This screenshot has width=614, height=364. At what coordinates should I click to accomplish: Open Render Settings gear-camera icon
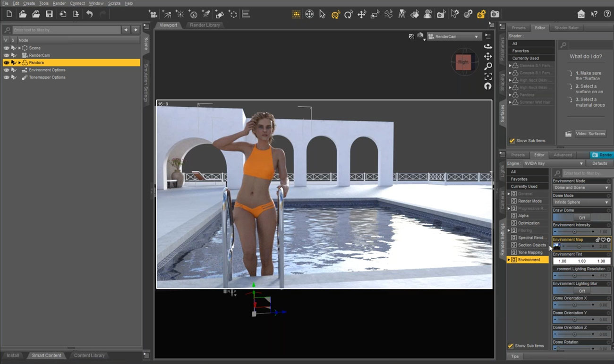pyautogui.click(x=481, y=14)
